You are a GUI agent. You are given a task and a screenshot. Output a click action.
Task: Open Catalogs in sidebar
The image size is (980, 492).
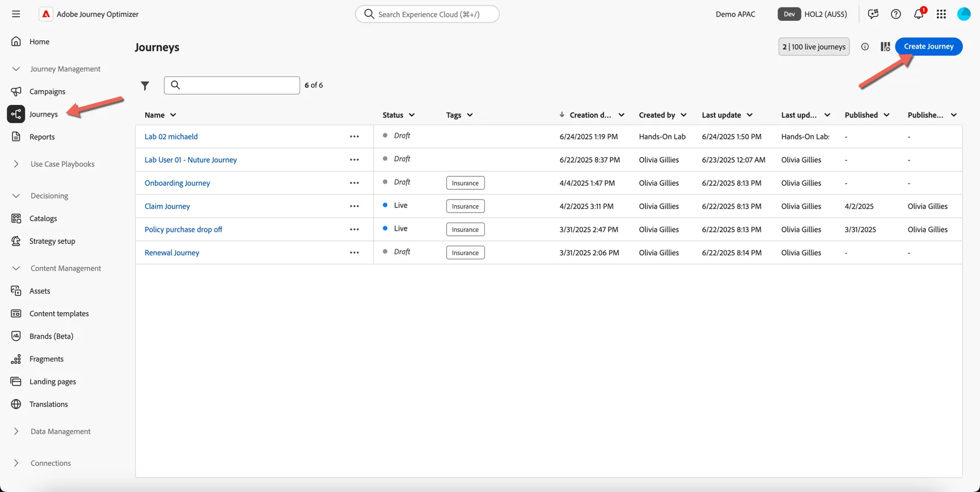pos(43,218)
